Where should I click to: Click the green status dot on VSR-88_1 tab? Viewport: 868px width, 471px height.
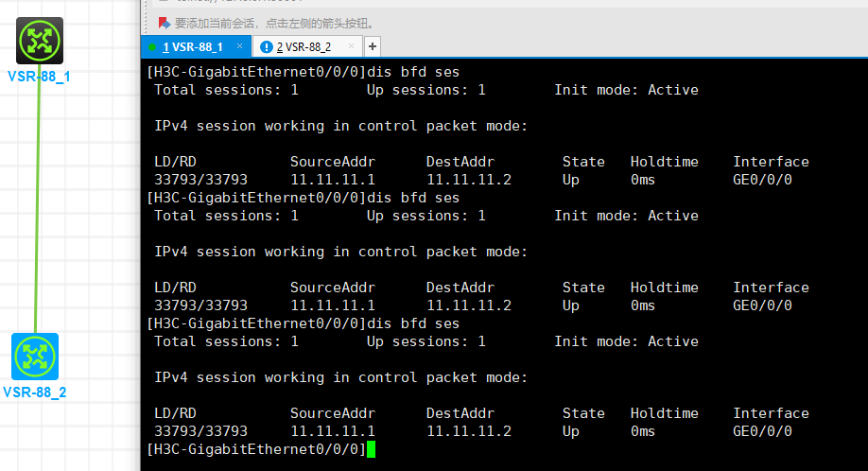pos(152,47)
